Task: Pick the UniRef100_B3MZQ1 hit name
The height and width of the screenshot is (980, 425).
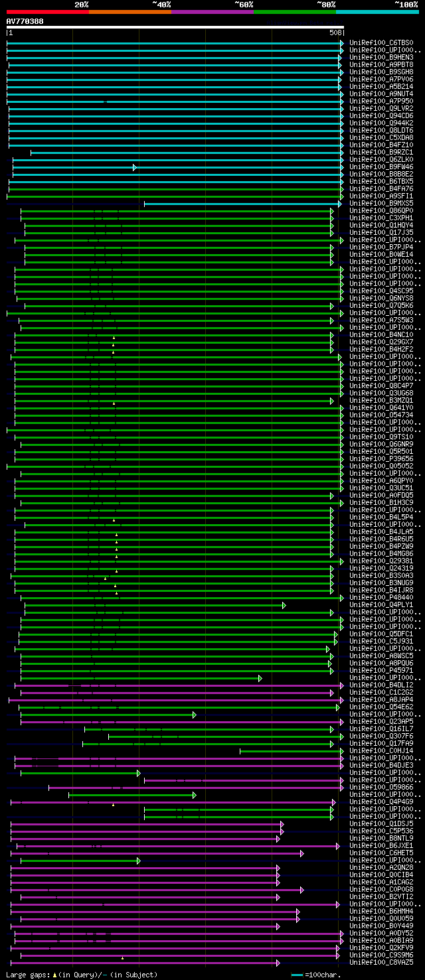Action: [381, 401]
